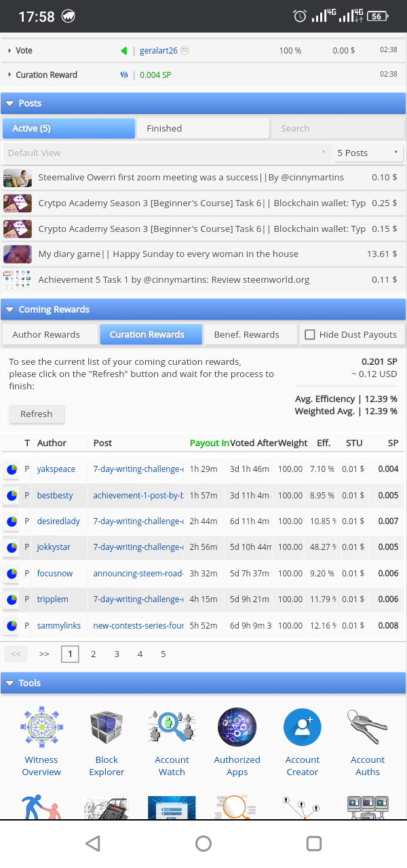Click the pie chart icon beside tripplem

point(12,599)
